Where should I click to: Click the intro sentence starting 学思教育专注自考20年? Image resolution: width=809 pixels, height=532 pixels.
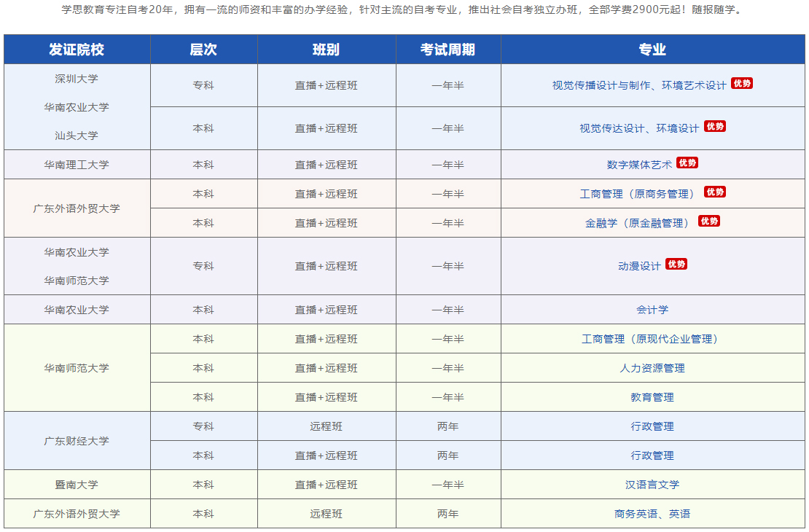403,9
